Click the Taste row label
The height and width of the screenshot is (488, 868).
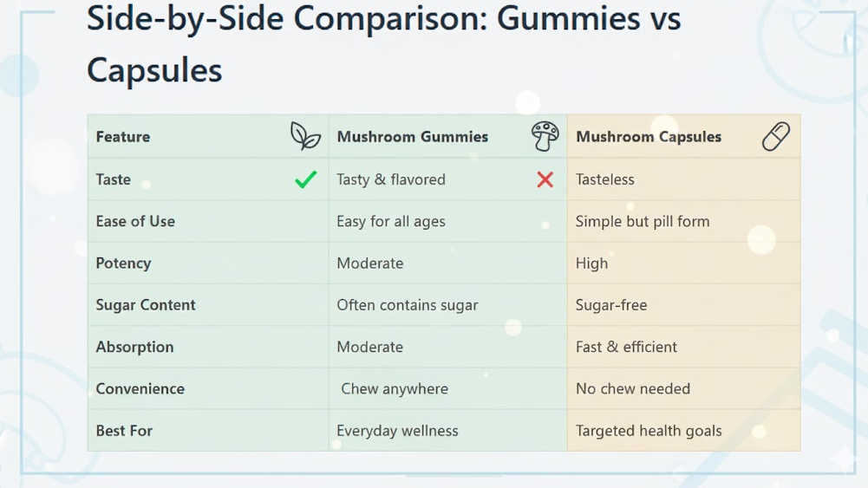pos(114,179)
